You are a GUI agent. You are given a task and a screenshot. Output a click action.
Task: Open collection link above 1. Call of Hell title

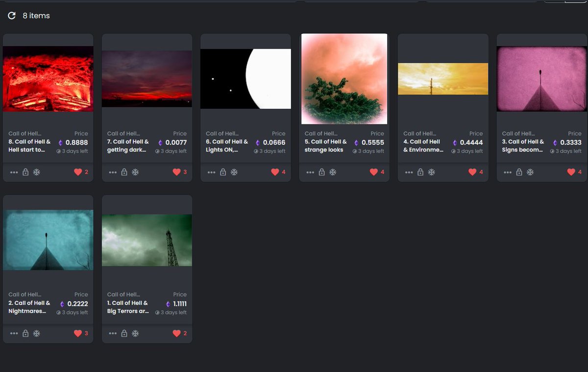tap(123, 295)
